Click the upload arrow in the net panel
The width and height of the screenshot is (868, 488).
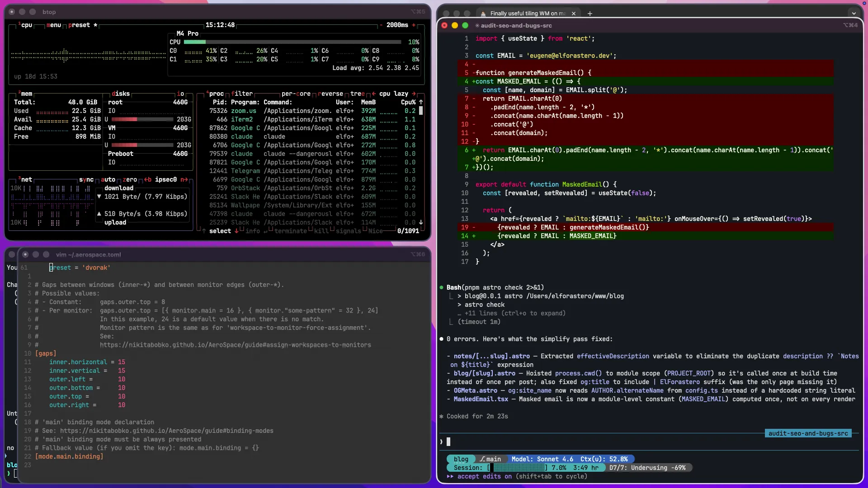tap(100, 214)
